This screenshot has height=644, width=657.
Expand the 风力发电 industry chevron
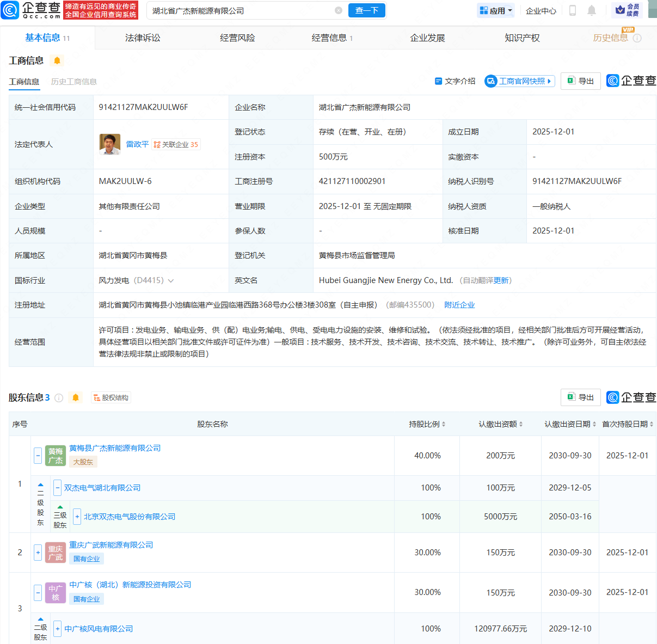pyautogui.click(x=171, y=281)
